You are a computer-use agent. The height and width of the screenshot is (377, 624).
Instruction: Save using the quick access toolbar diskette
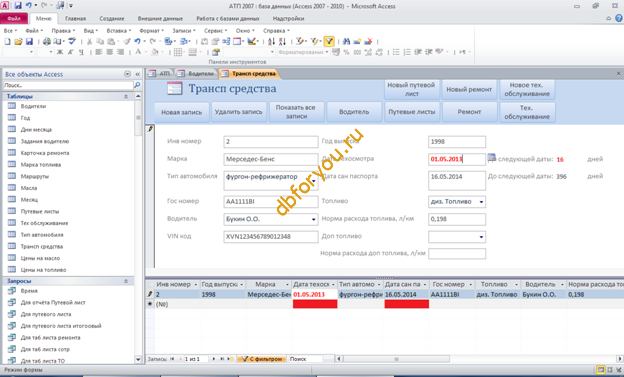[x=18, y=6]
